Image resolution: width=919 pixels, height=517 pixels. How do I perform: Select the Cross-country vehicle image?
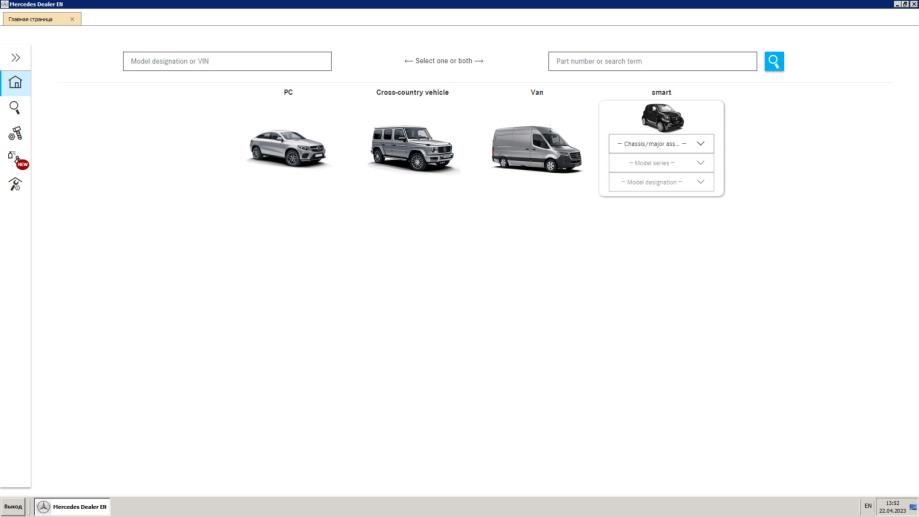tap(412, 148)
